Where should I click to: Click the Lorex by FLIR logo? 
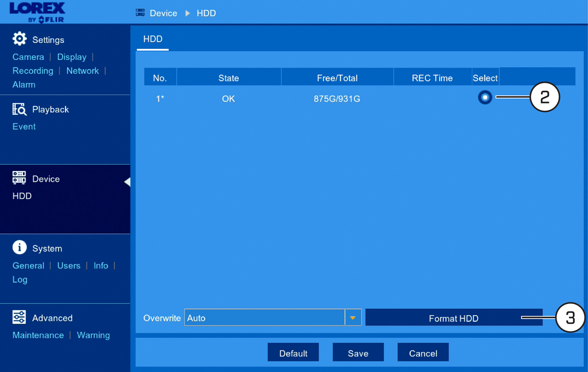tap(37, 12)
